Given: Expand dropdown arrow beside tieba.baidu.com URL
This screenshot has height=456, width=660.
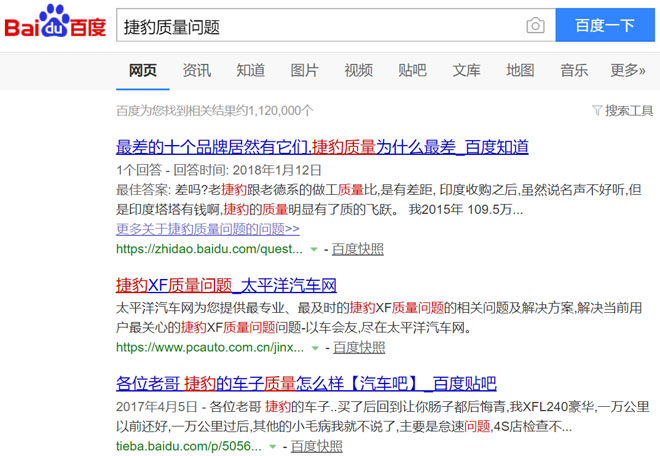Looking at the screenshot, I should tap(273, 446).
